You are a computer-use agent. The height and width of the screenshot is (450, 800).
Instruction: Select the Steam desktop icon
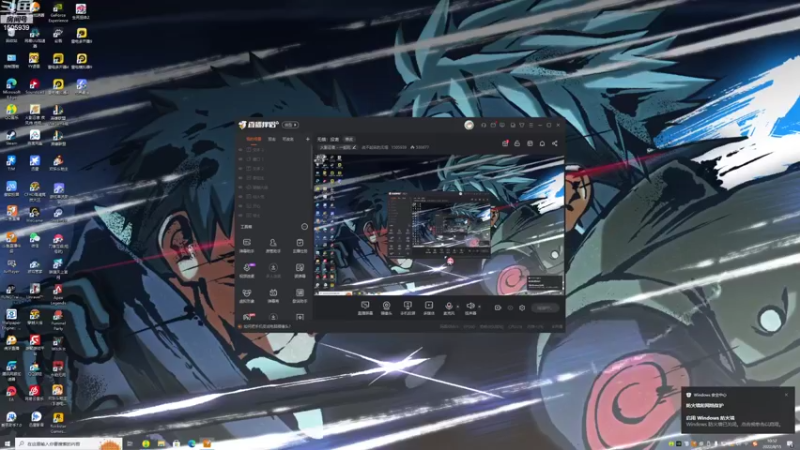point(11,137)
